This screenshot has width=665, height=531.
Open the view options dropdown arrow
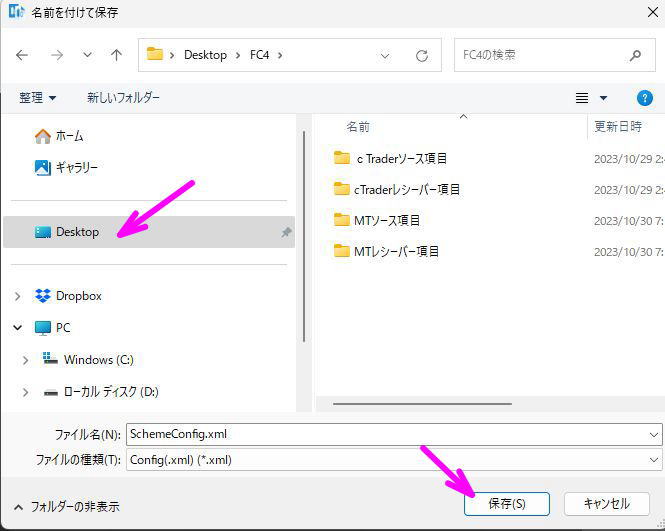tap(603, 98)
